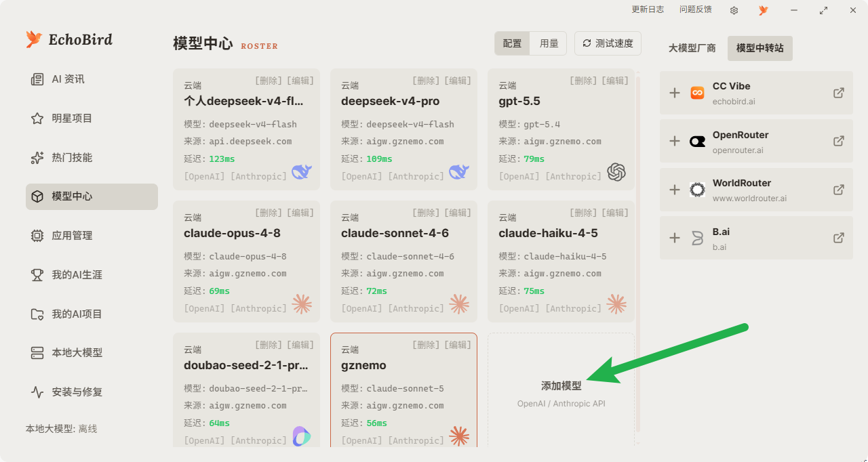Open 更新日志 in the title bar
This screenshot has height=462, width=868.
click(648, 9)
